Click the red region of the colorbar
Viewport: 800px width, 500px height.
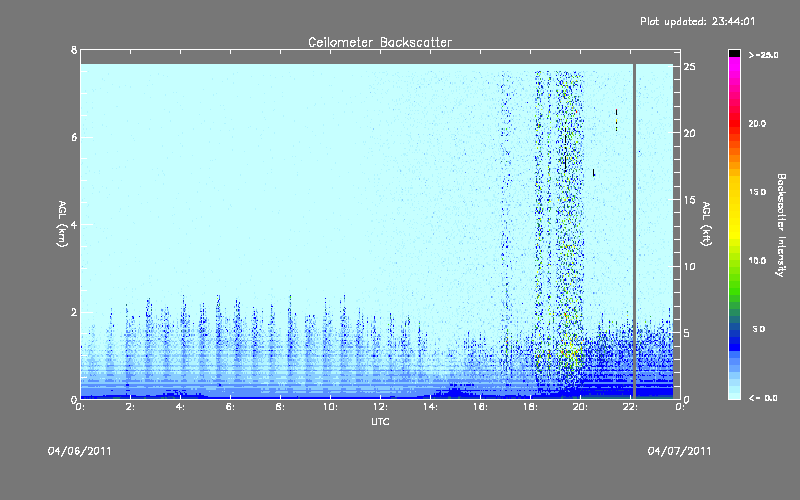(x=734, y=124)
